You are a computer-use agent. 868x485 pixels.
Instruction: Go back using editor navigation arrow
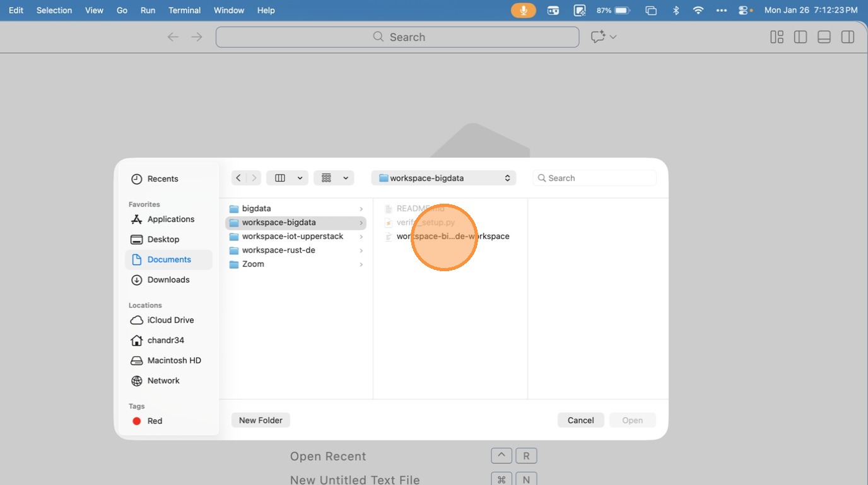tap(173, 37)
